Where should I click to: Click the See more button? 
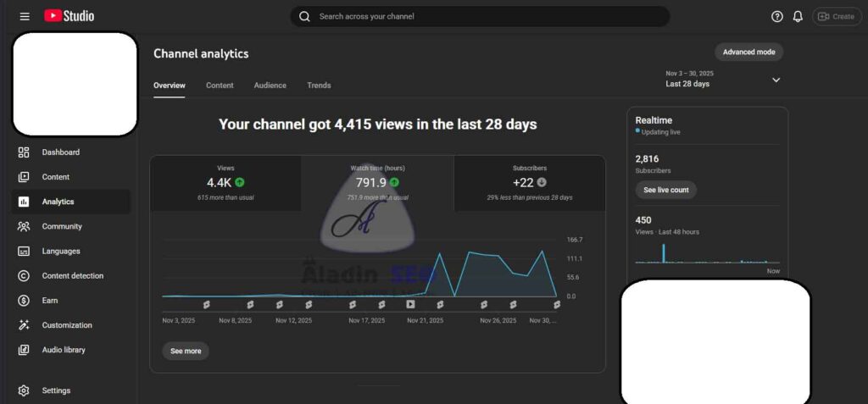(186, 351)
